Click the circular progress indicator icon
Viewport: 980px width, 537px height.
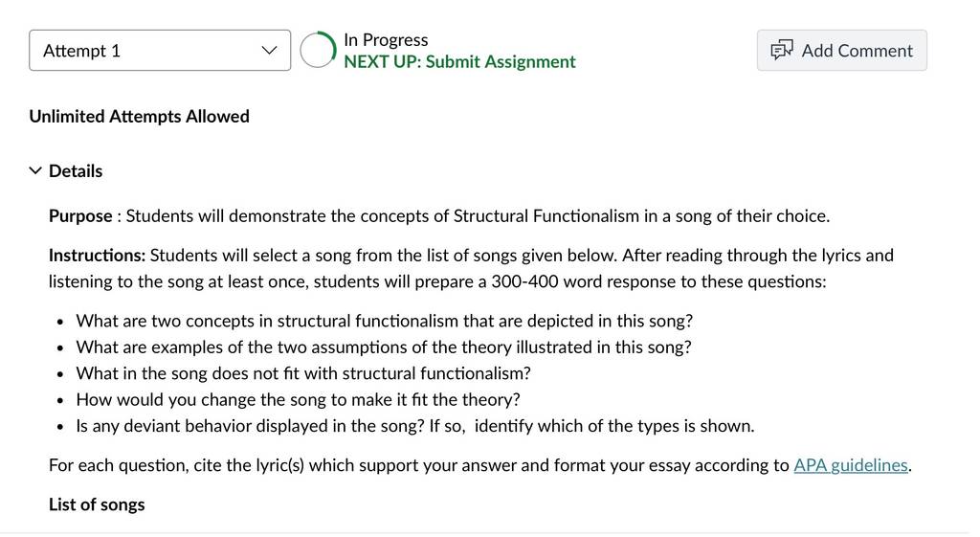318,50
